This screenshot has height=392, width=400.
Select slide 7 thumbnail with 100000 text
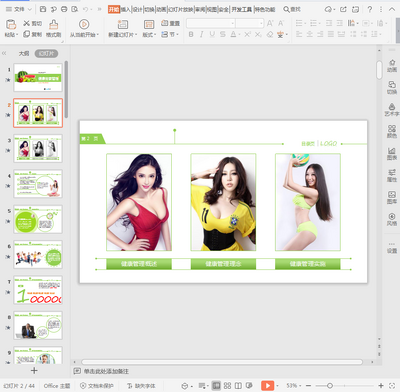tap(38, 290)
